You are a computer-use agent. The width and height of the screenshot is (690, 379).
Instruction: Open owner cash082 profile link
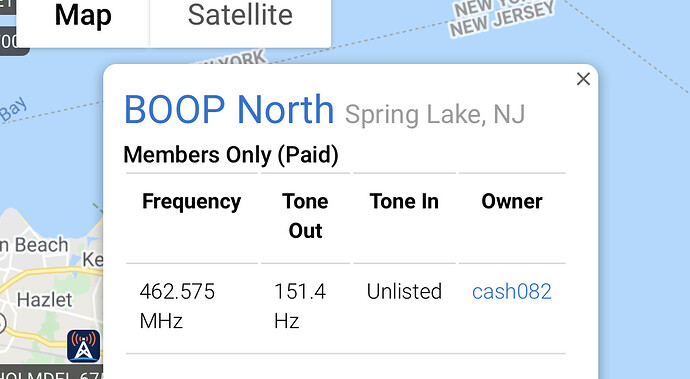pyautogui.click(x=512, y=291)
